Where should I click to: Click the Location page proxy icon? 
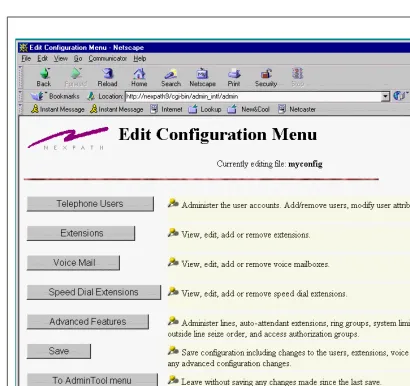click(x=91, y=96)
